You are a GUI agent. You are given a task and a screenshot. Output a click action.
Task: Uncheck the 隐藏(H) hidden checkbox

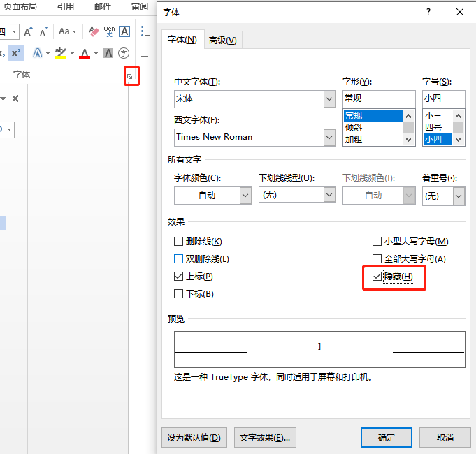[377, 277]
